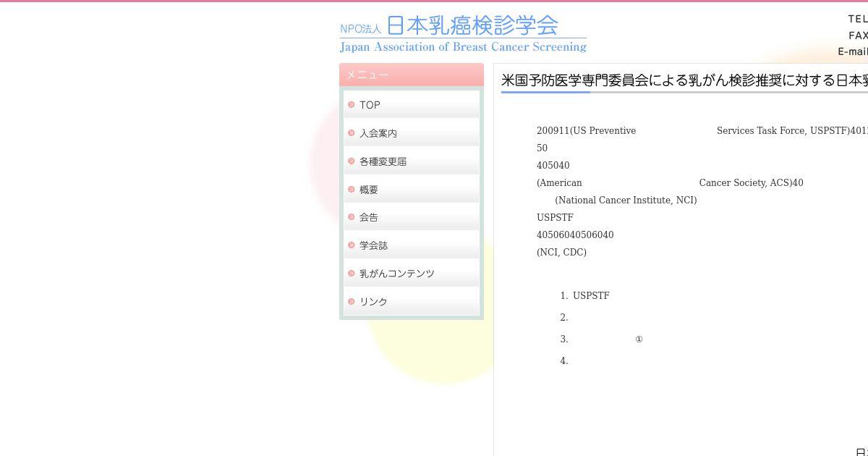Click the text 200911(US Preventive
Screen dimensions: 868x456
(x=586, y=131)
